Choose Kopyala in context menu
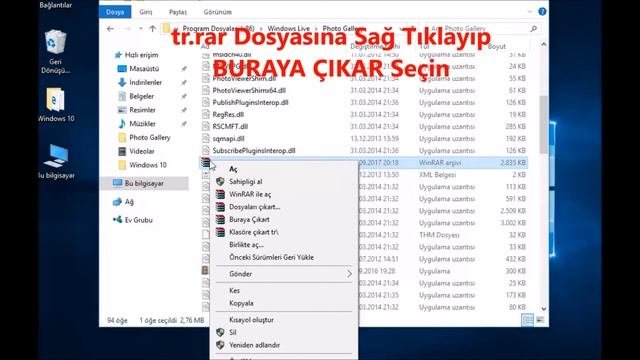The height and width of the screenshot is (360, 640). 241,303
